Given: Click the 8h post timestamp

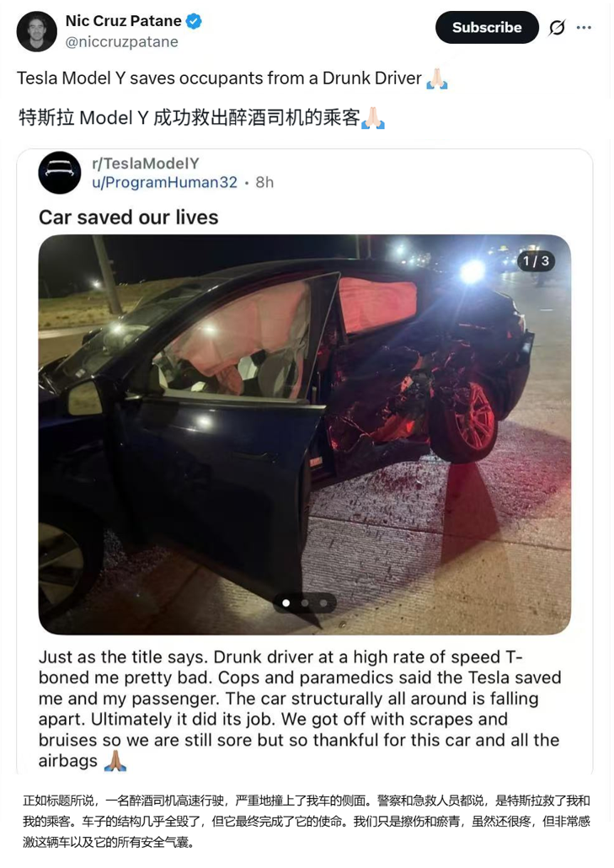Looking at the screenshot, I should (264, 182).
